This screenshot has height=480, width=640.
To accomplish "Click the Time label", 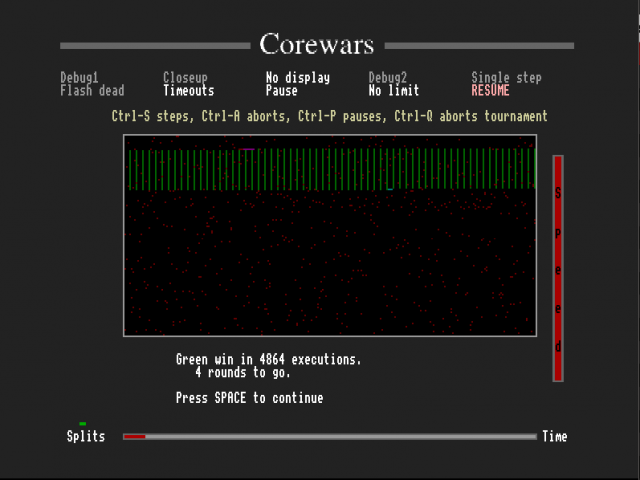I will [555, 437].
